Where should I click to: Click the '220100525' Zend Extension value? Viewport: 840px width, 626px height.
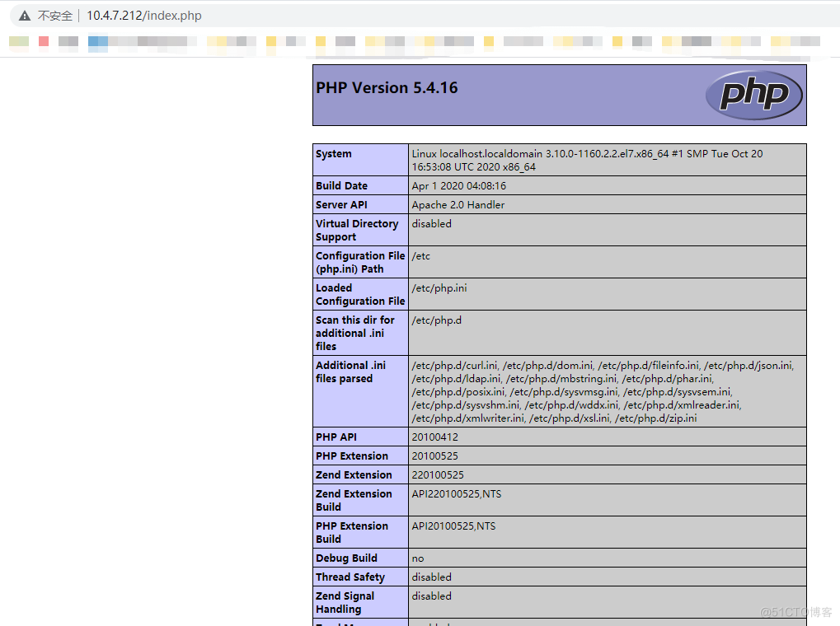tap(438, 475)
